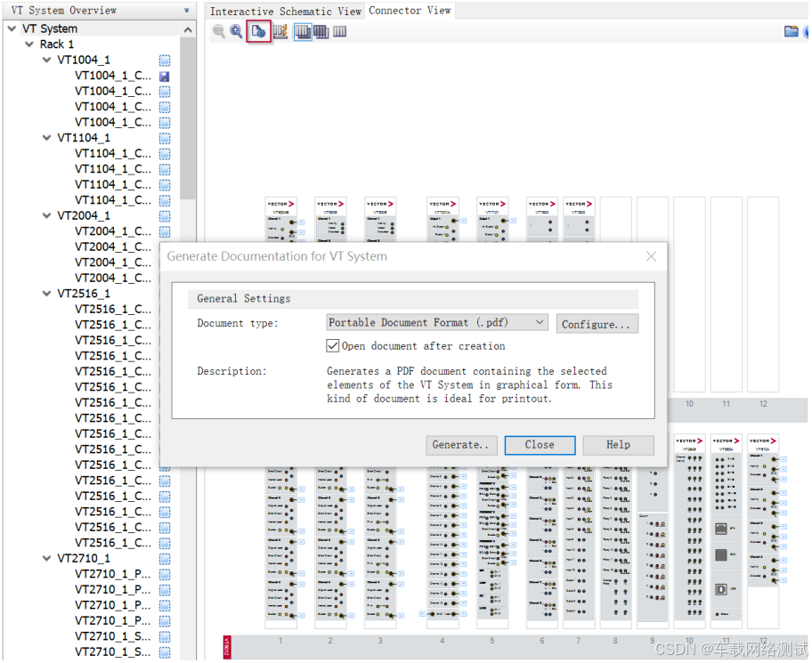Open the generate documentation toolbar icon
The width and height of the screenshot is (812, 663).
tap(258, 31)
